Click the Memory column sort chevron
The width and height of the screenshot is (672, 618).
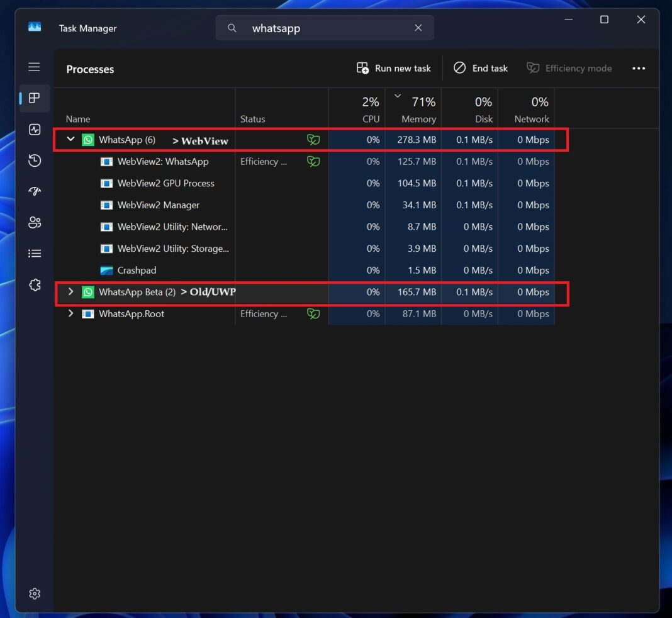click(x=398, y=96)
